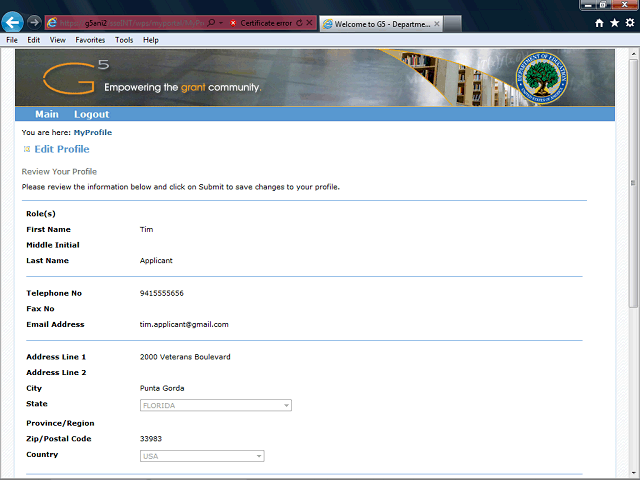Open the address bar dropdown arrow
This screenshot has width=640, height=480.
(x=221, y=23)
